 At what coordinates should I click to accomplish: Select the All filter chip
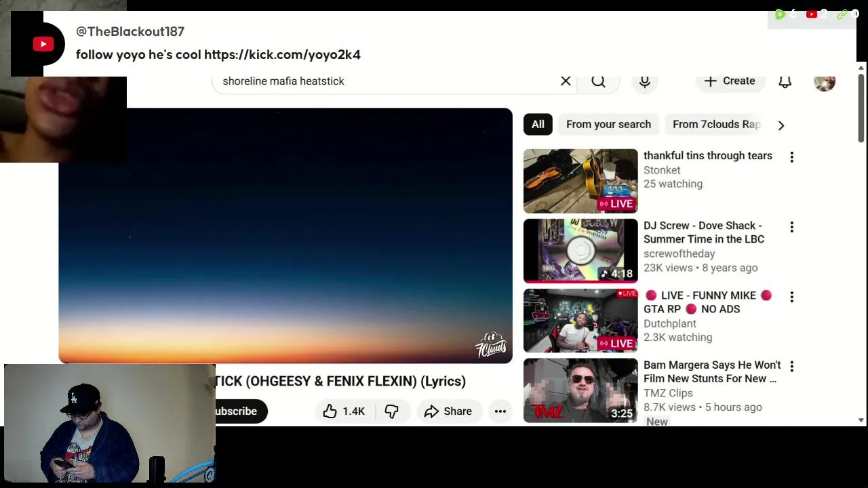(538, 125)
